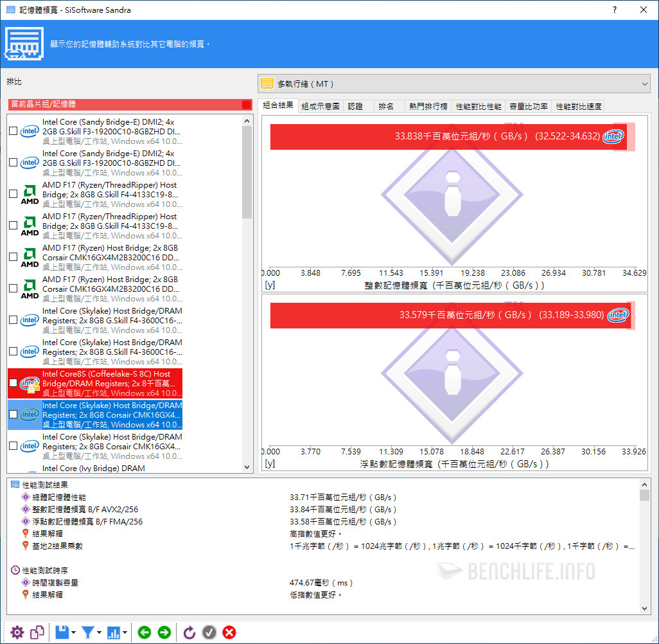Go back with the green left arrow
The width and height of the screenshot is (659, 644).
coord(145,632)
